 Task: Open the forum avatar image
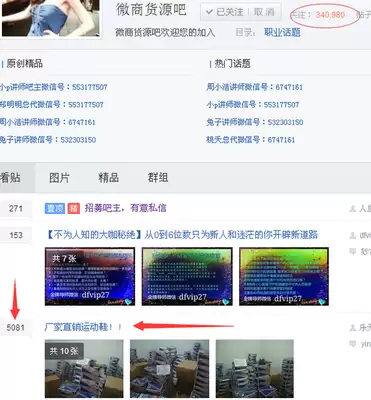(50, 18)
